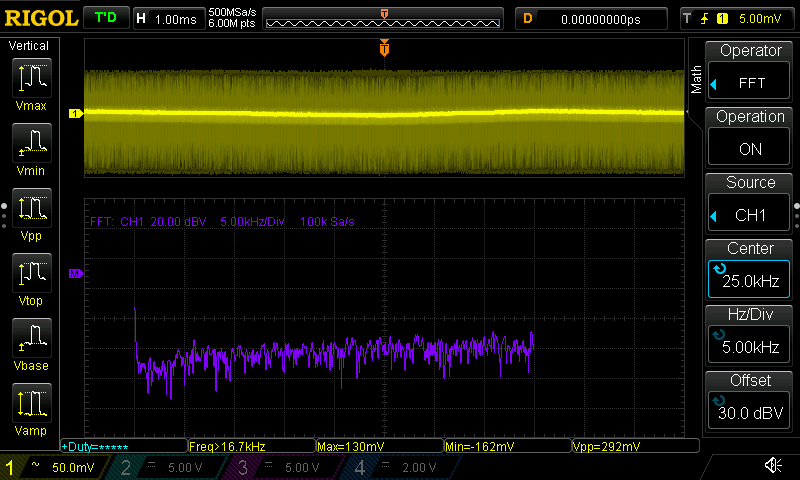Click the rising edge trigger icon
This screenshot has width=800, height=480.
(705, 19)
